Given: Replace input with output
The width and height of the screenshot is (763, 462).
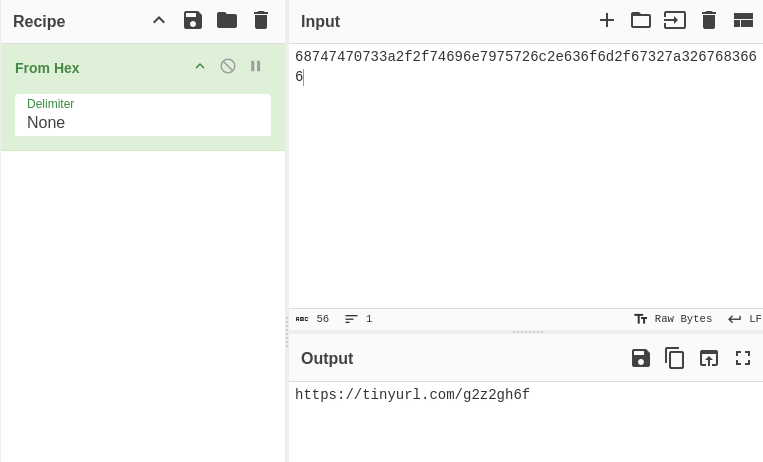Looking at the screenshot, I should (x=709, y=358).
